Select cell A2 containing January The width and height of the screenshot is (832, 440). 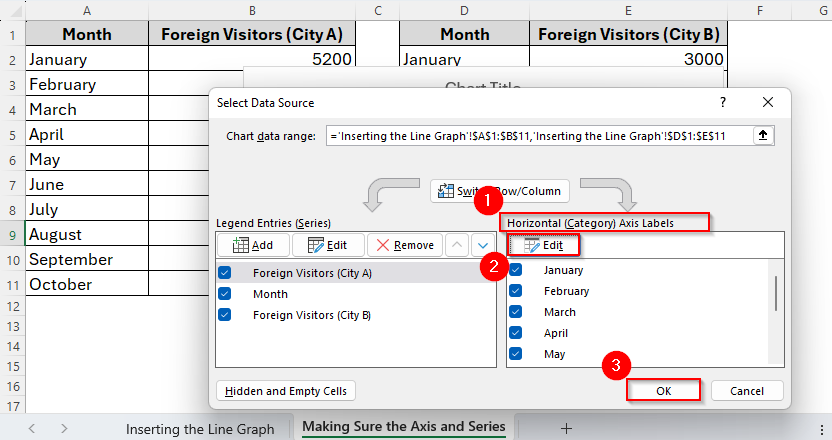click(x=87, y=59)
